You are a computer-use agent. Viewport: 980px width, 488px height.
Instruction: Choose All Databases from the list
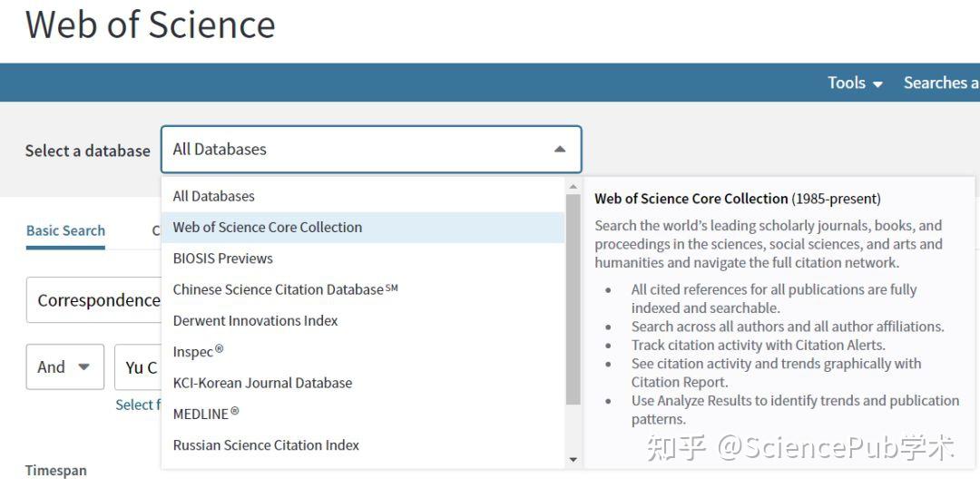[214, 196]
